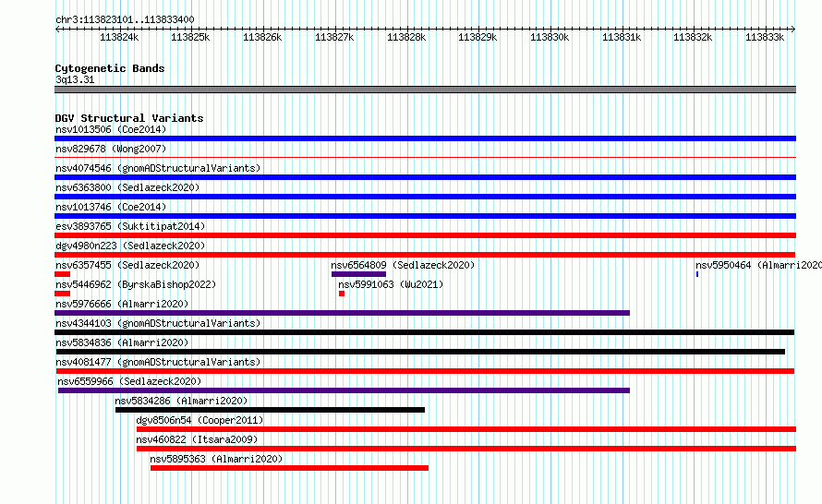This screenshot has width=822, height=504.
Task: Click the nsv6564809 (Sedlazeck2020) label
Action: click(x=403, y=265)
